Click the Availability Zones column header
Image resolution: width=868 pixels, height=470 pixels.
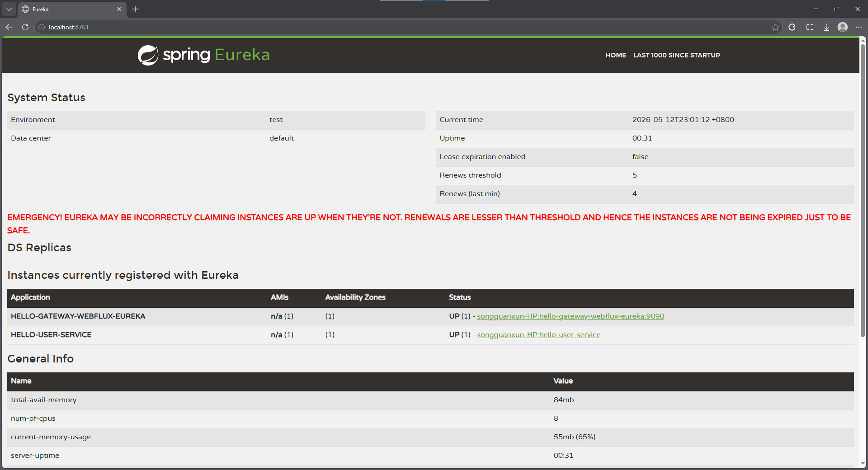[x=355, y=297]
